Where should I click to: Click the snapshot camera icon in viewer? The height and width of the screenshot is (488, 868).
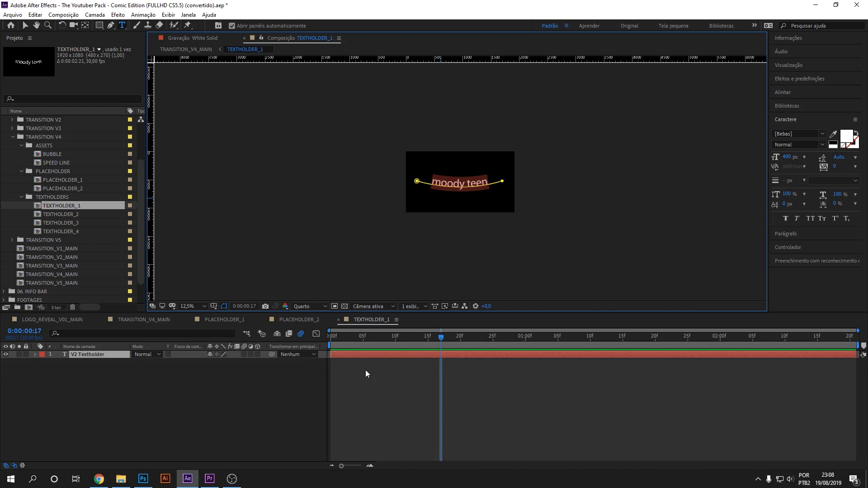pyautogui.click(x=265, y=306)
